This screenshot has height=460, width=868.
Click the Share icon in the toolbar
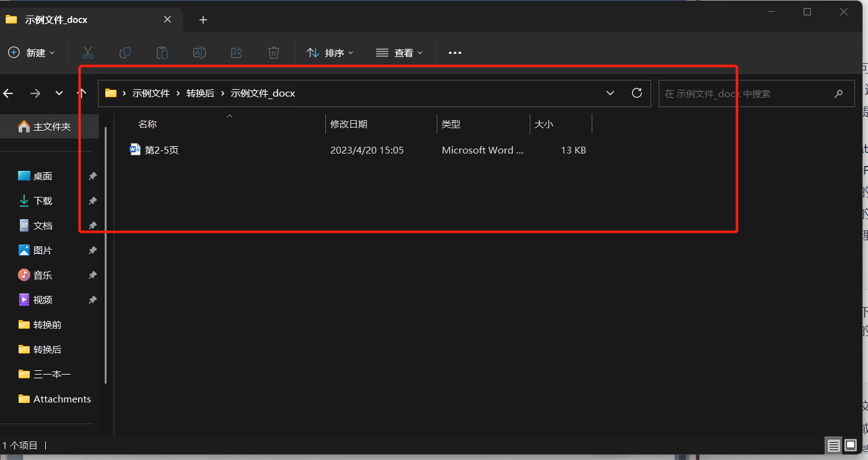236,53
